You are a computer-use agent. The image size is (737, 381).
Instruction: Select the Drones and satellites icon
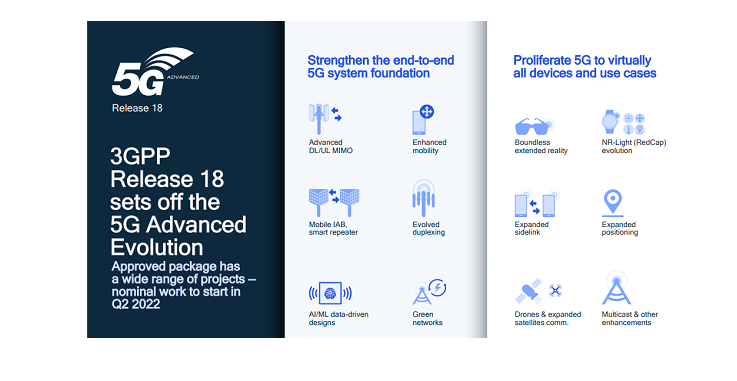click(x=539, y=291)
